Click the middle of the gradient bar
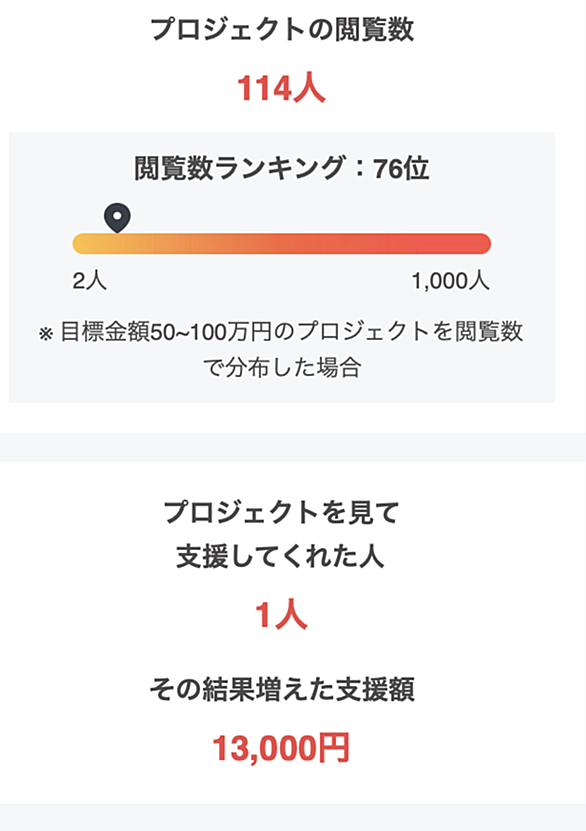Image resolution: width=586 pixels, height=831 pixels. pyautogui.click(x=282, y=243)
